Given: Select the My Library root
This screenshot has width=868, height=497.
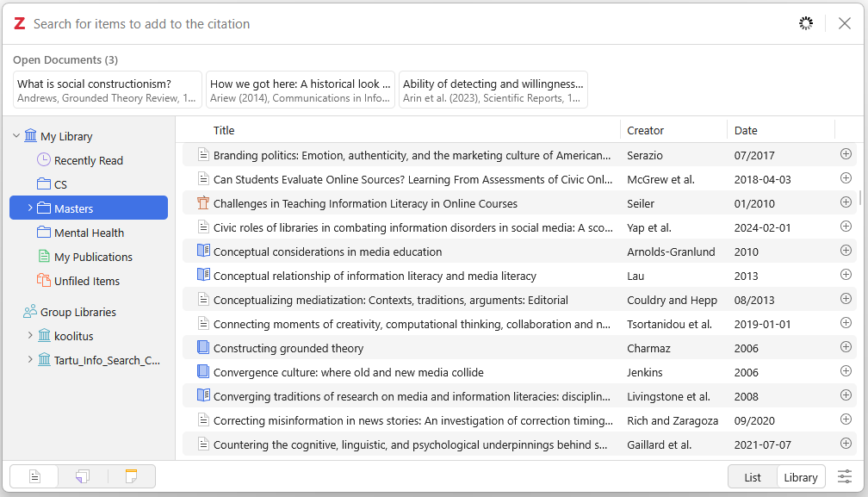Looking at the screenshot, I should click(x=66, y=136).
